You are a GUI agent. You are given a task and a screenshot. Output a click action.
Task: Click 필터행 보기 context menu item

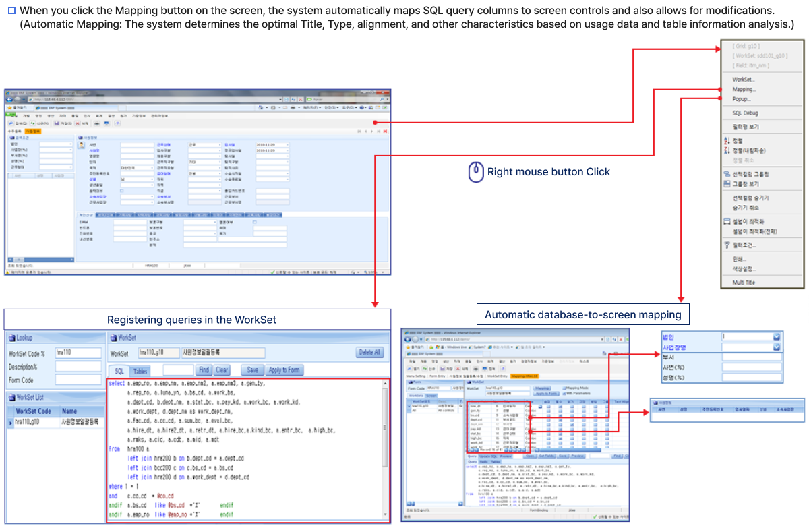(x=746, y=127)
